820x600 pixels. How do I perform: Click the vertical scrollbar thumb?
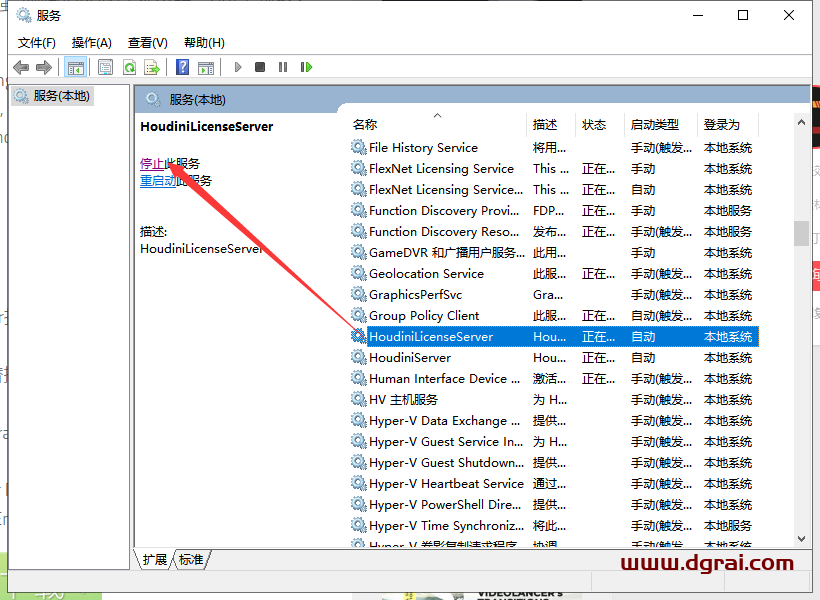tap(801, 233)
